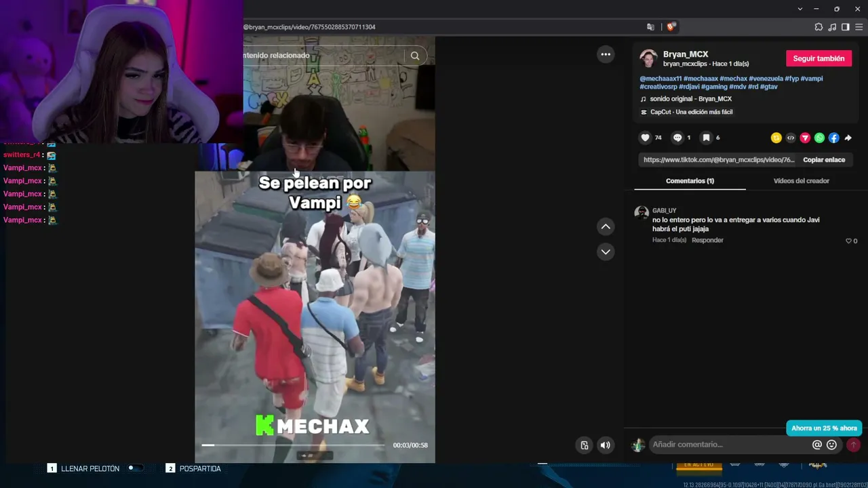Switch to the Vídeos del creador tab
Screen dimensions: 868x488
802,181
